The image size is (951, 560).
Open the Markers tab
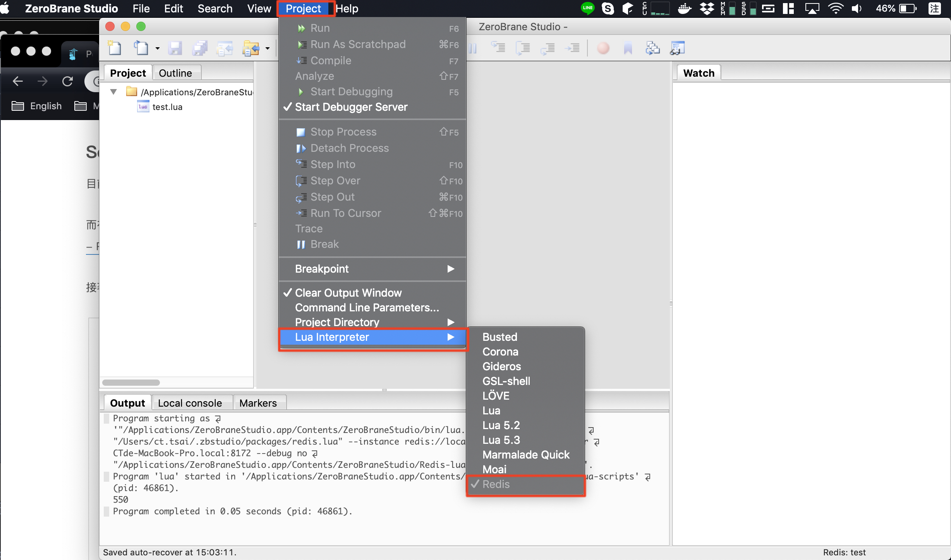[x=258, y=403]
